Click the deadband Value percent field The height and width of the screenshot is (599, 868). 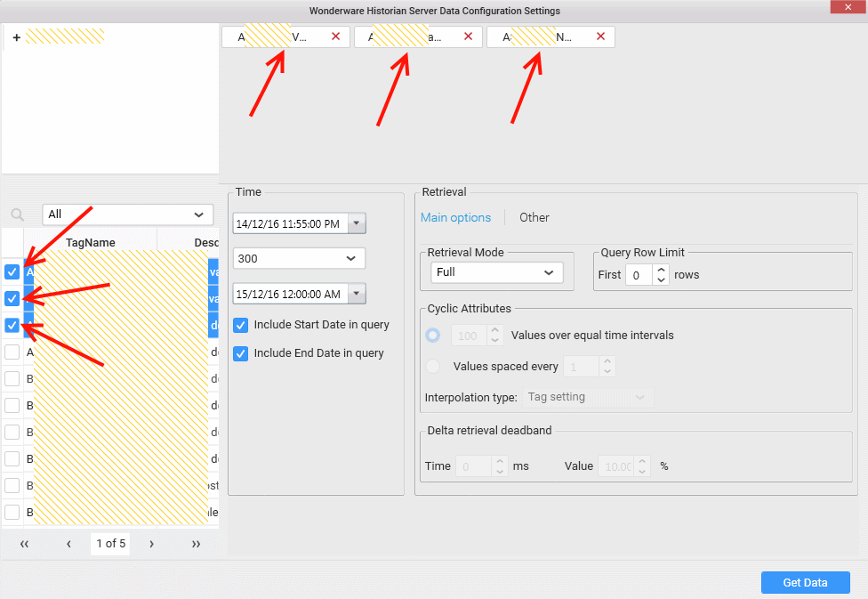(x=616, y=466)
